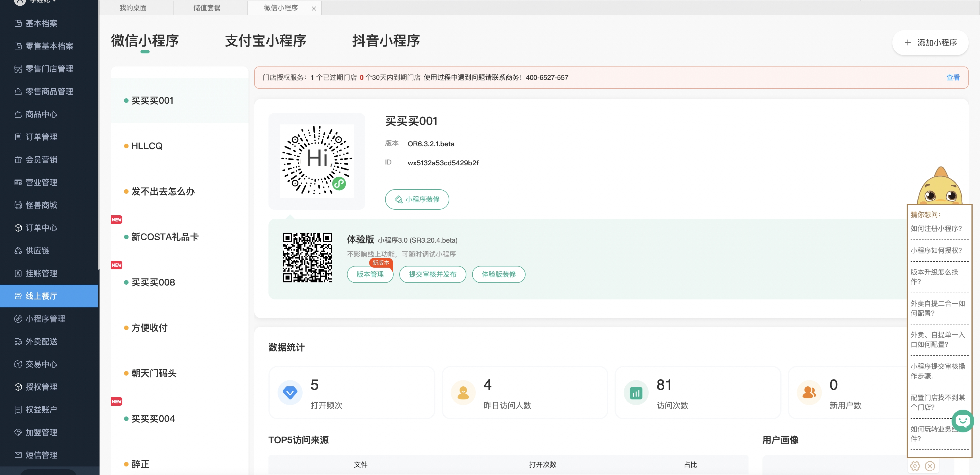Open the 供应链 icon
This screenshot has height=475, width=980.
click(18, 251)
